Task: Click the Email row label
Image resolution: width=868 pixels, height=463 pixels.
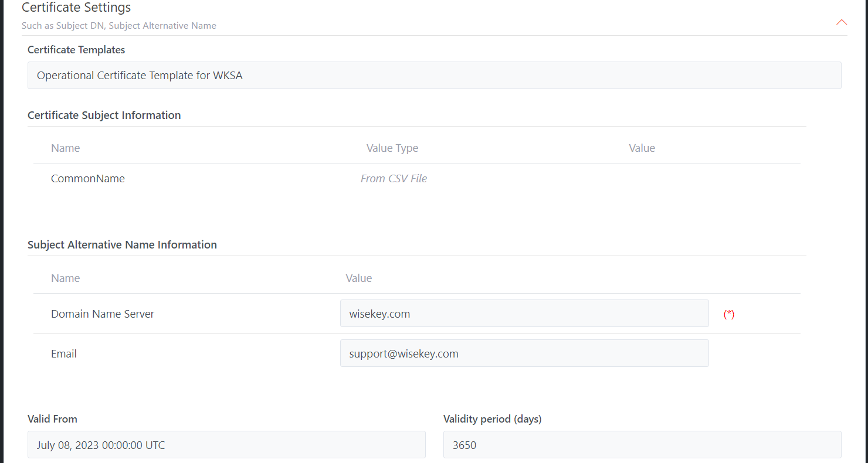Action: point(64,354)
